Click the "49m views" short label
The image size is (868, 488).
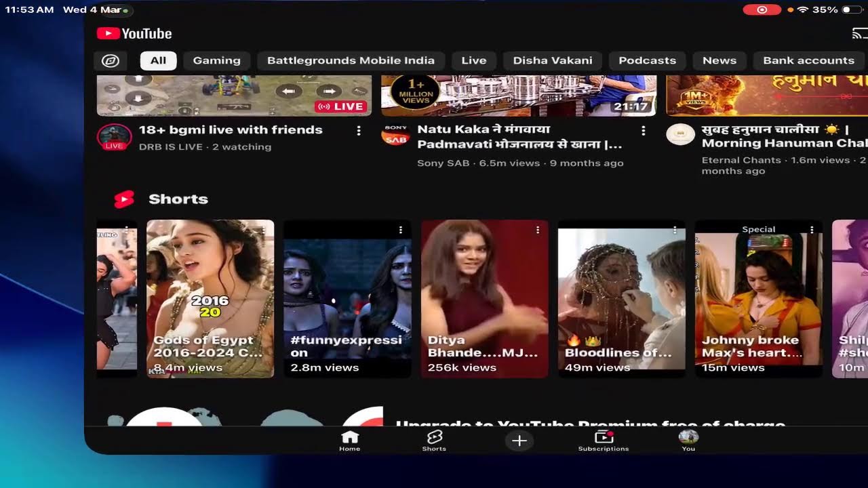point(597,367)
